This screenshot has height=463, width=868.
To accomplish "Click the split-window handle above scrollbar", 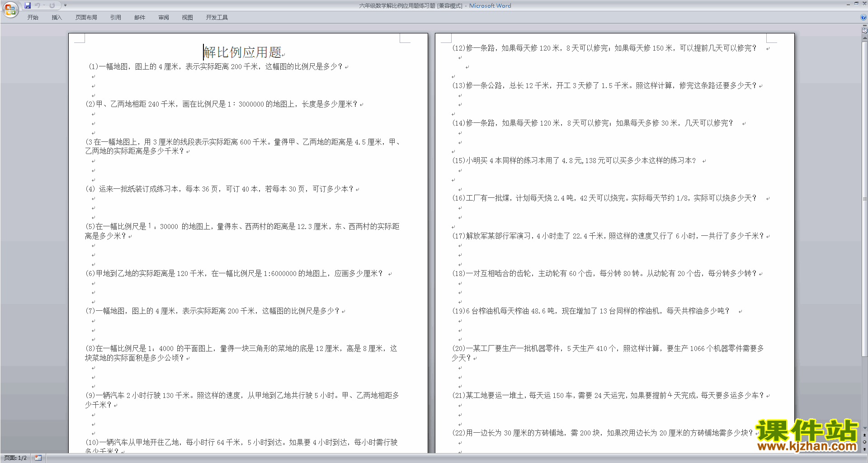I will point(864,26).
